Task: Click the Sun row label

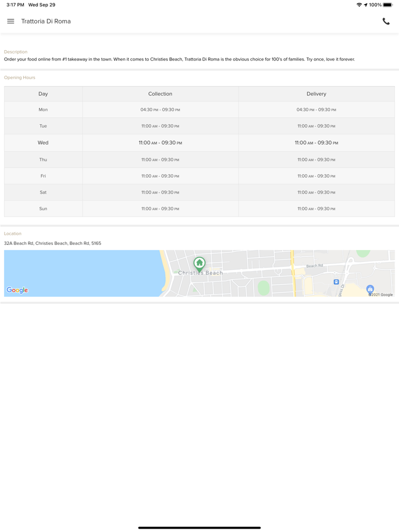Action: 43,208
